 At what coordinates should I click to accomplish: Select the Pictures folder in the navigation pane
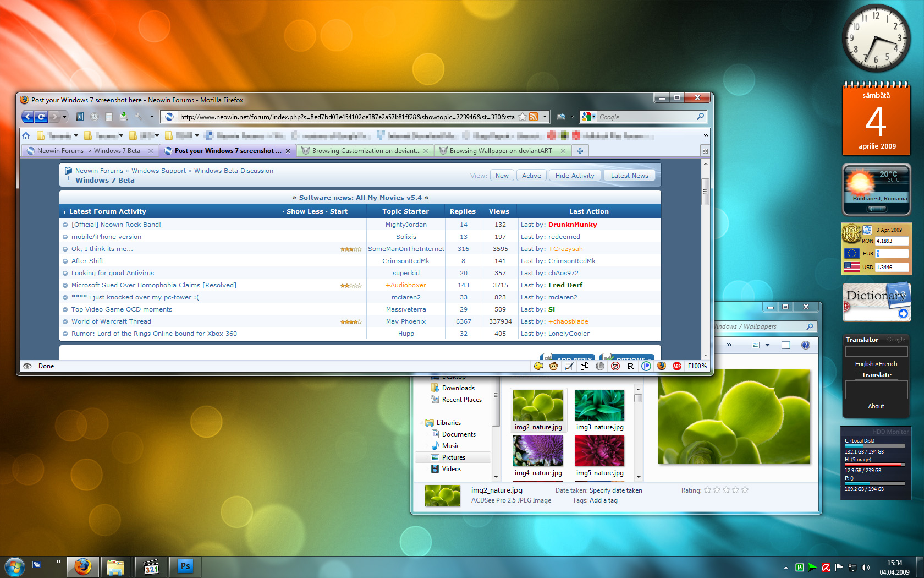coord(453,457)
